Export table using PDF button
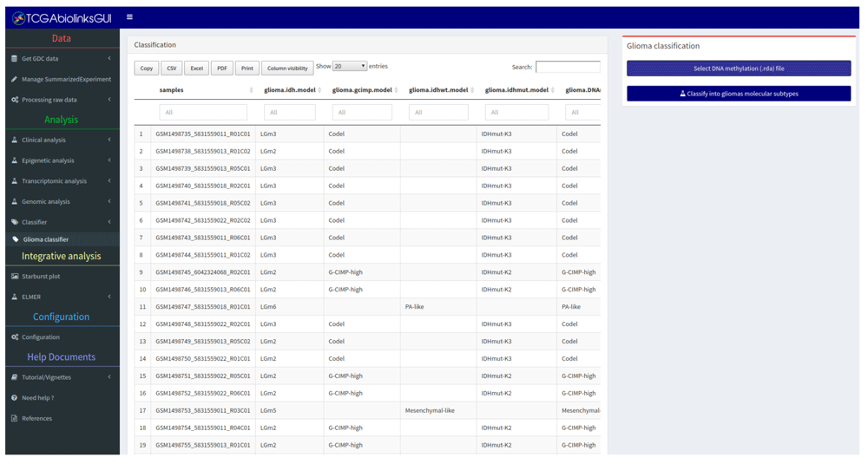868x464 pixels. 222,68
